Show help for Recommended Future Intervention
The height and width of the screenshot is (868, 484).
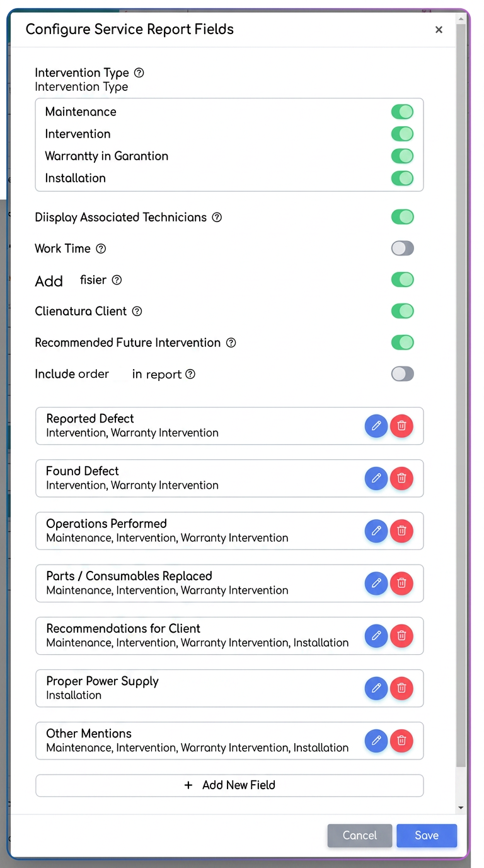point(231,343)
